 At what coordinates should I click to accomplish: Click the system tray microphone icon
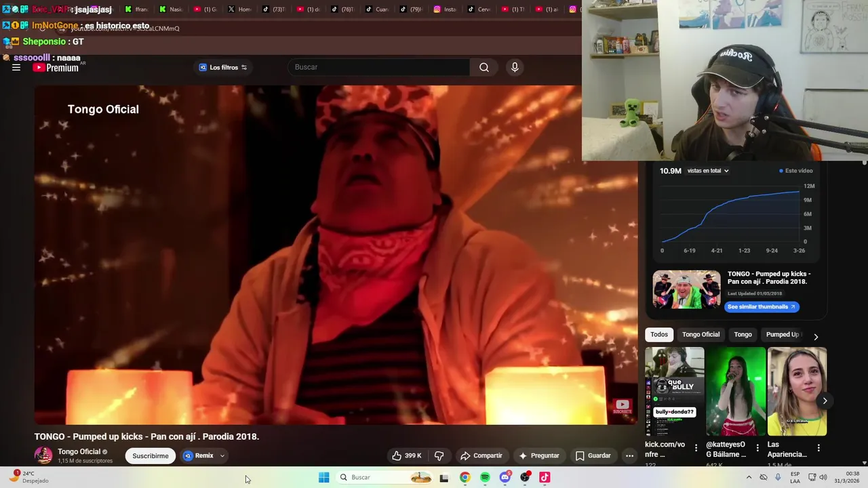pyautogui.click(x=778, y=477)
